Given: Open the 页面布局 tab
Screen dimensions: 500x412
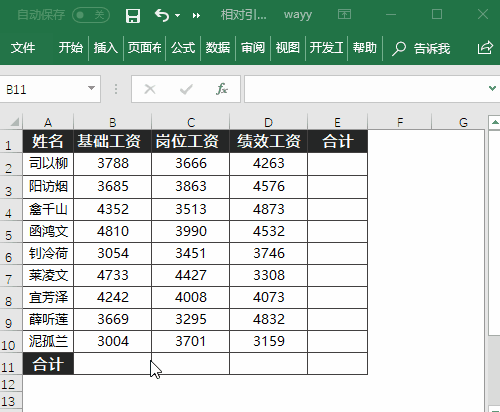Looking at the screenshot, I should point(144,48).
